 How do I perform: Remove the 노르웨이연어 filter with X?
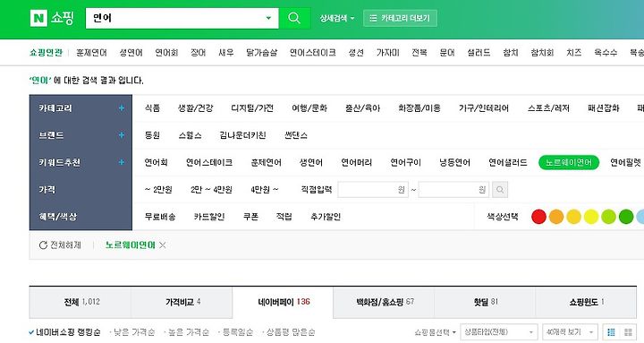click(163, 245)
